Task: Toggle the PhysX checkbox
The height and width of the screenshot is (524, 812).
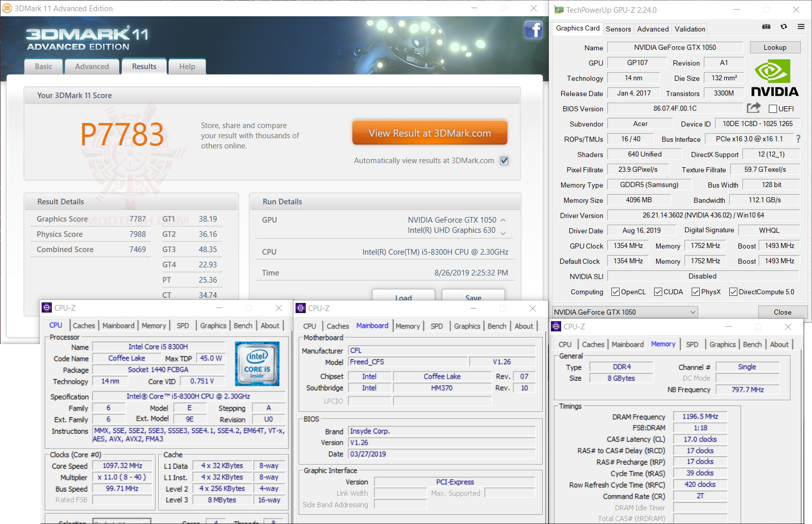Action: [695, 292]
